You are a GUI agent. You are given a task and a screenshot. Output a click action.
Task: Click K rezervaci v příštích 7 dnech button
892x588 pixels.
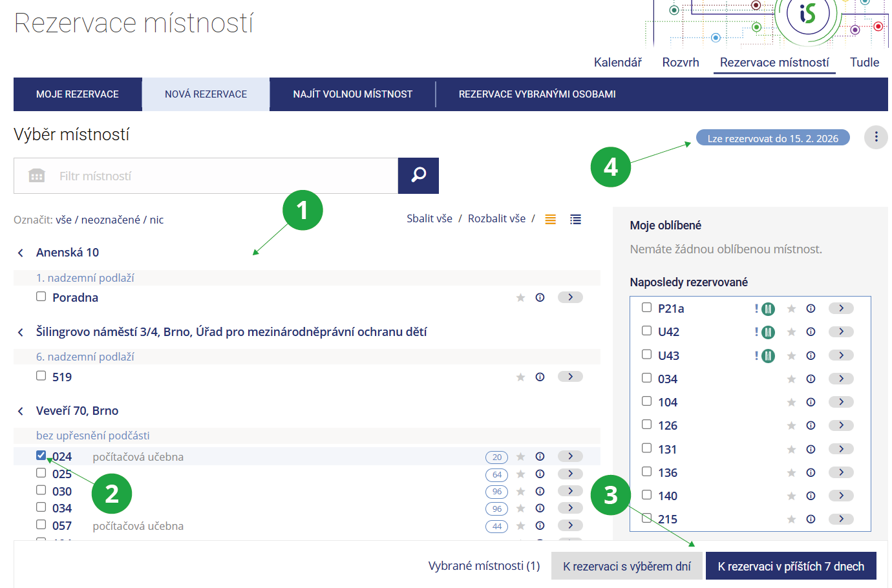pyautogui.click(x=791, y=566)
